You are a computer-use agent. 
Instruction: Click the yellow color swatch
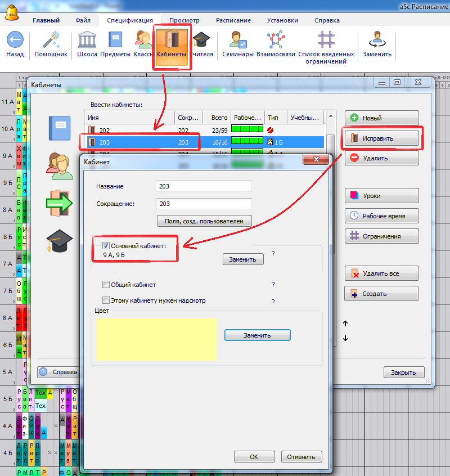point(156,339)
